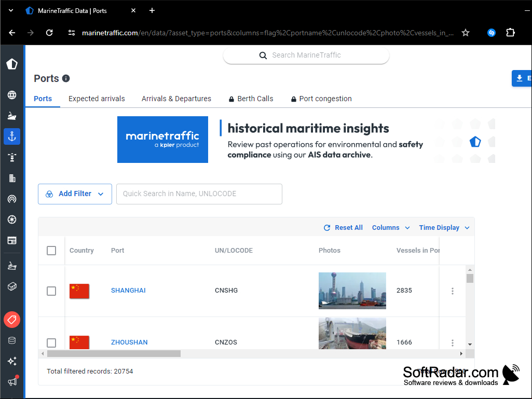The image size is (532, 399).
Task: Click the 1666 vessels count
Action: [404, 342]
